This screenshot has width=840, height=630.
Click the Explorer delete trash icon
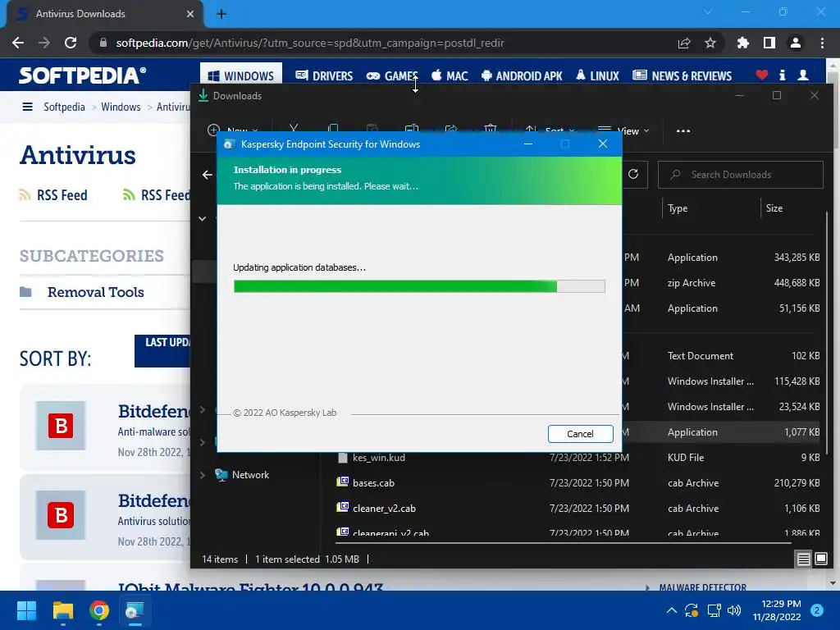tap(491, 129)
